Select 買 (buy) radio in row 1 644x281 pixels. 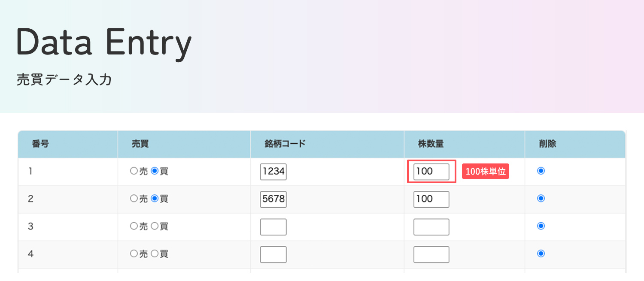[155, 171]
